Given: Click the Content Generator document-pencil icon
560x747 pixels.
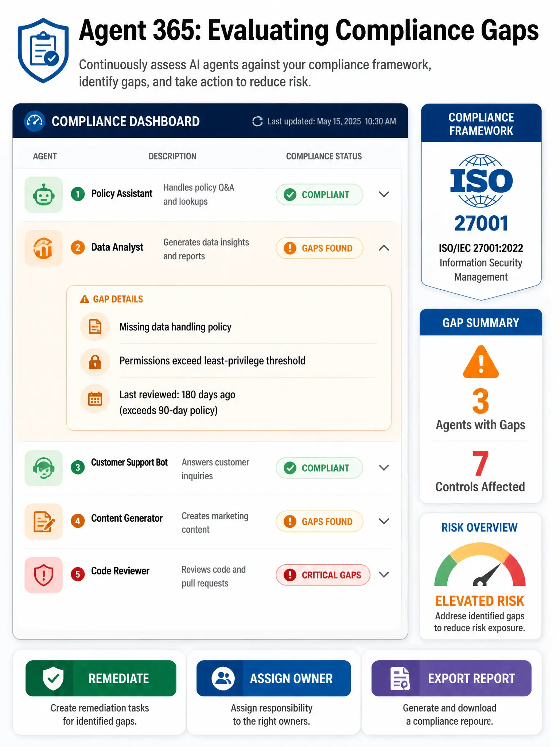Looking at the screenshot, I should pos(44,521).
